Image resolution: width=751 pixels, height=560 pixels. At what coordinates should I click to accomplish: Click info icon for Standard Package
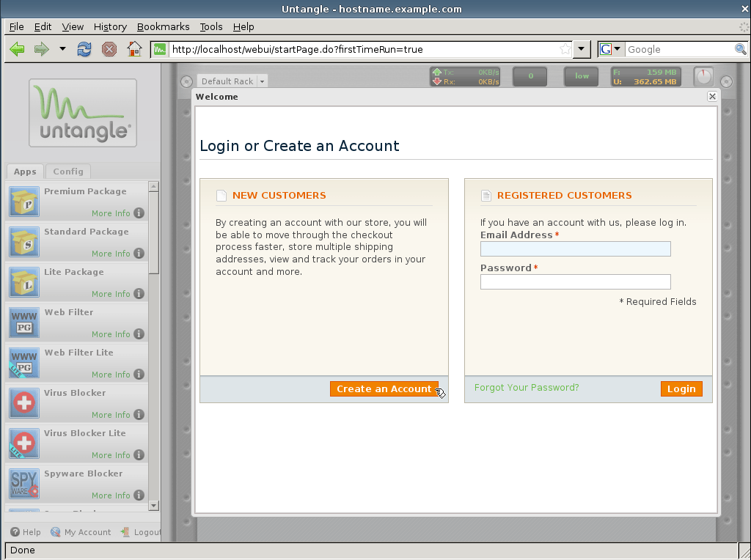point(139,253)
